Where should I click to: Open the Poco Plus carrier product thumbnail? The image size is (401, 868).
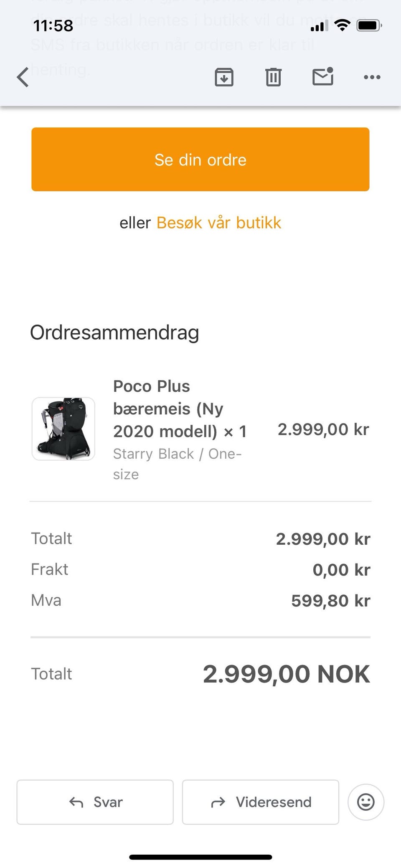63,429
